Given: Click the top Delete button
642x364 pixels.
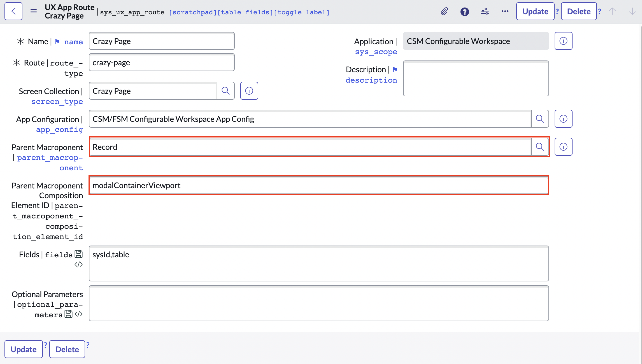Looking at the screenshot, I should click(578, 11).
